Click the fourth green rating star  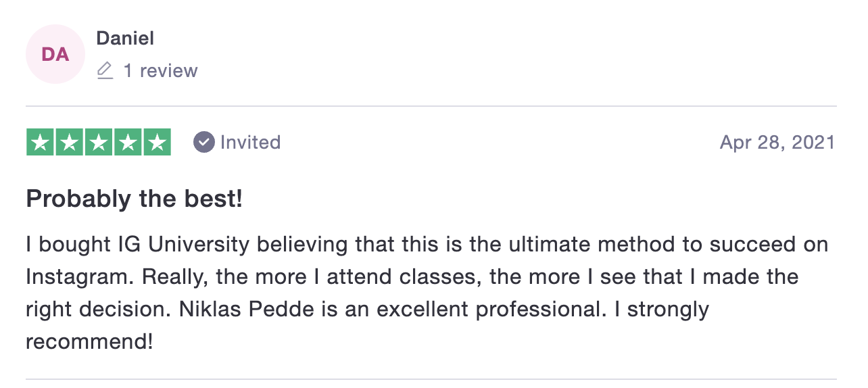pos(128,142)
